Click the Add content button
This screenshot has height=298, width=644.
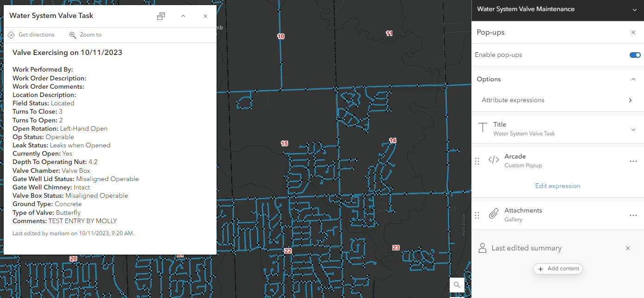[x=558, y=269]
